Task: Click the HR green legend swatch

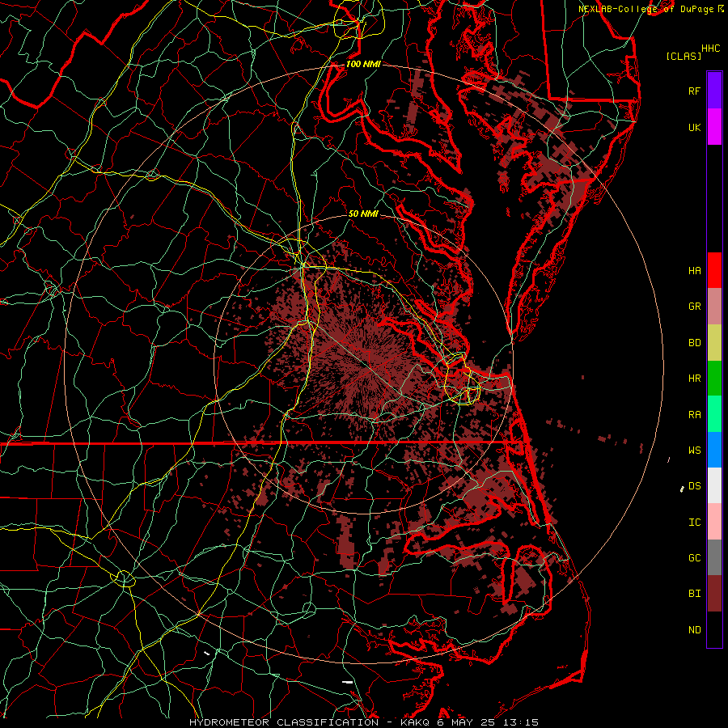Action: tap(714, 378)
